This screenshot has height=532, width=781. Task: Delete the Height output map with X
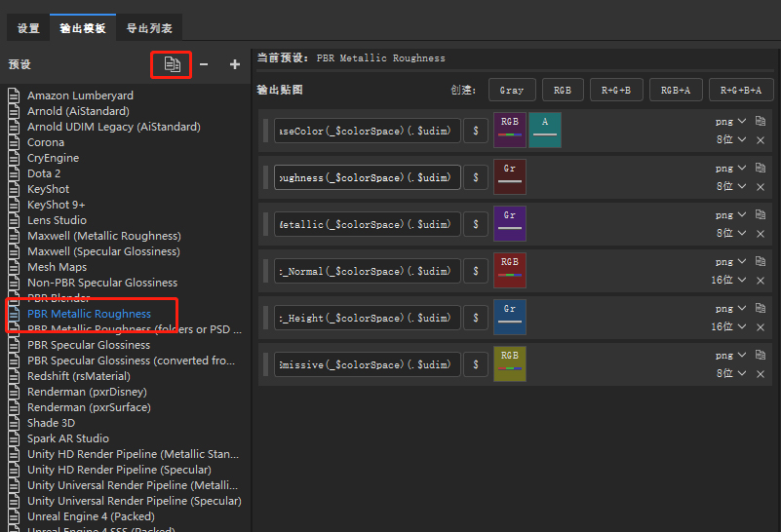(x=761, y=327)
